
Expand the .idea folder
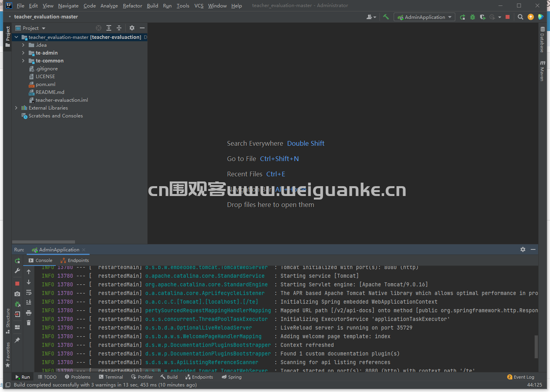click(23, 45)
